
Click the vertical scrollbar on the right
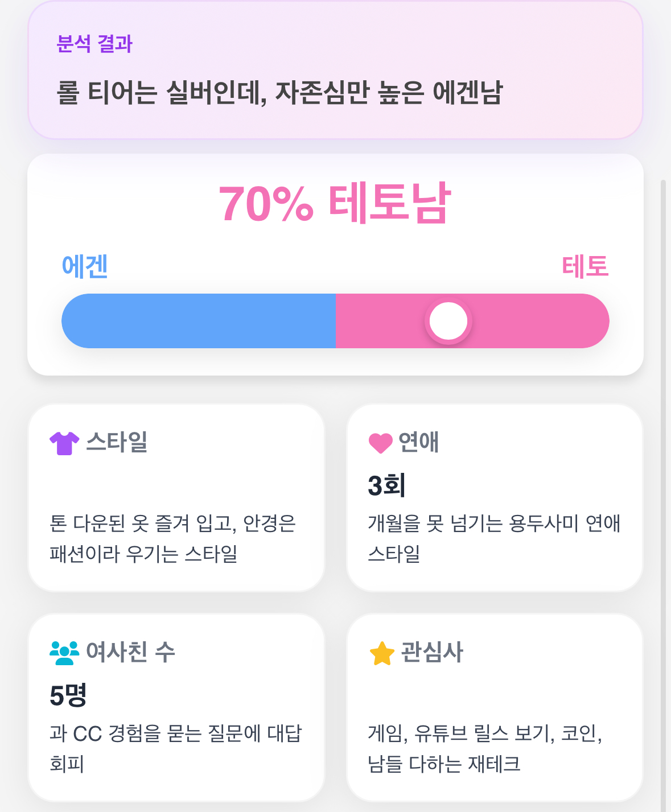(x=663, y=455)
